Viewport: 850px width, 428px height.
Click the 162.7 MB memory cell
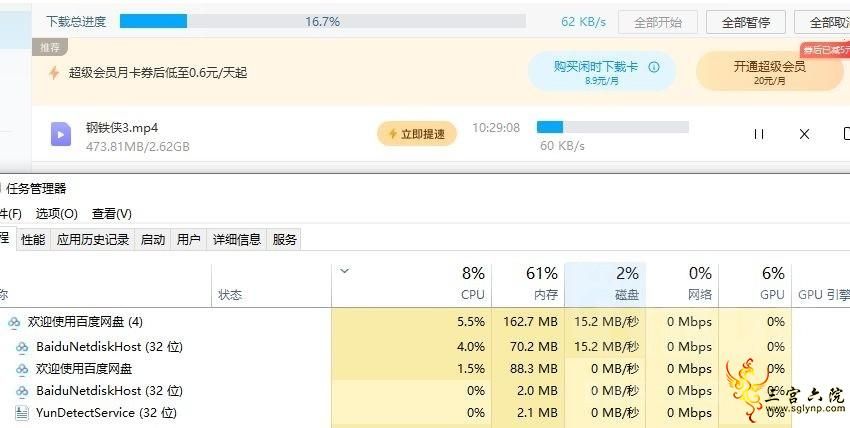coord(528,322)
